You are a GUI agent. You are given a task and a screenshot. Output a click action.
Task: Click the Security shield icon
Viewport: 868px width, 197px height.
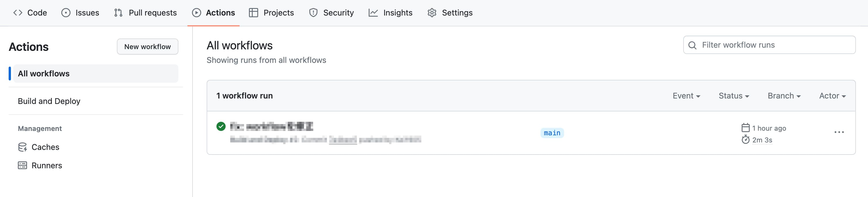point(313,12)
